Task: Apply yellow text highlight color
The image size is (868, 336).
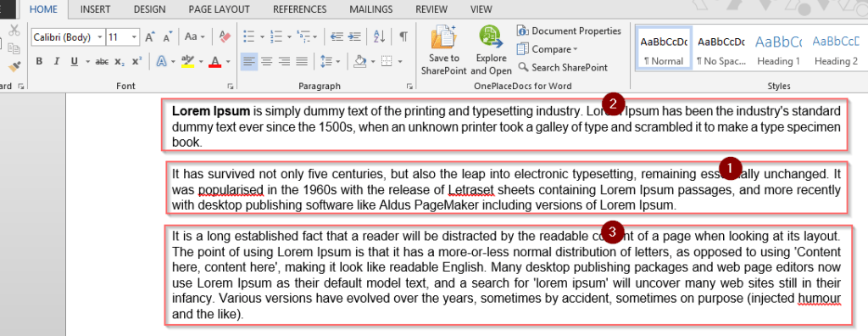Action: 188,62
